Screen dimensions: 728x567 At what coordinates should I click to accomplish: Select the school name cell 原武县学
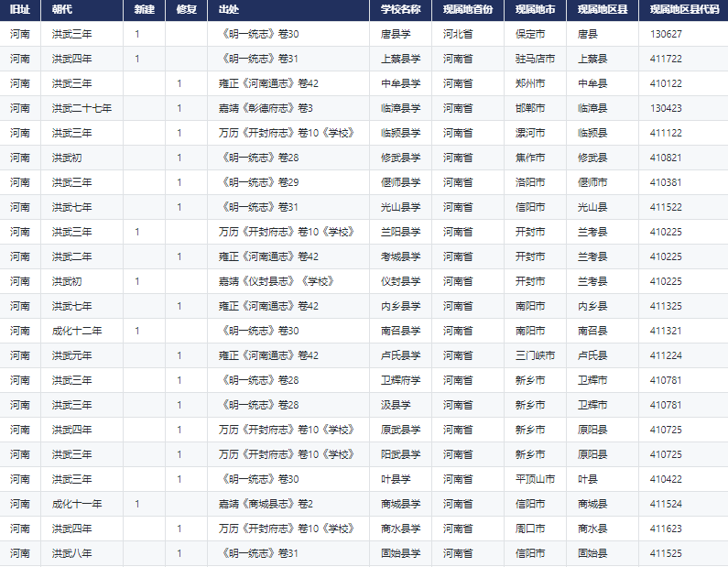pos(401,430)
